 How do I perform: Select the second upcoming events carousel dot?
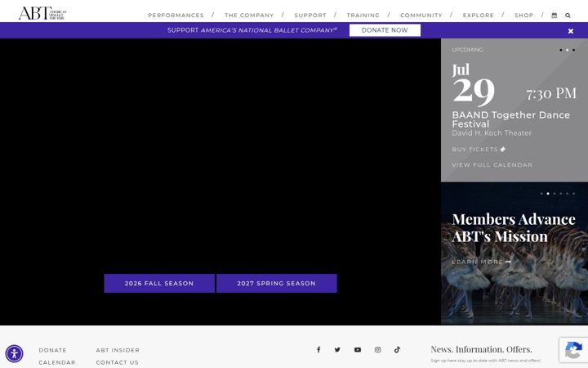click(567, 50)
